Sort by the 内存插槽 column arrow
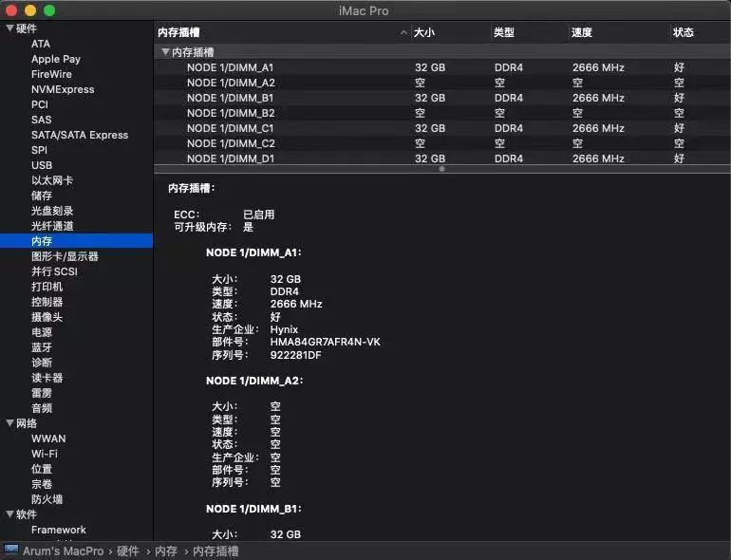731x560 pixels. (x=403, y=32)
